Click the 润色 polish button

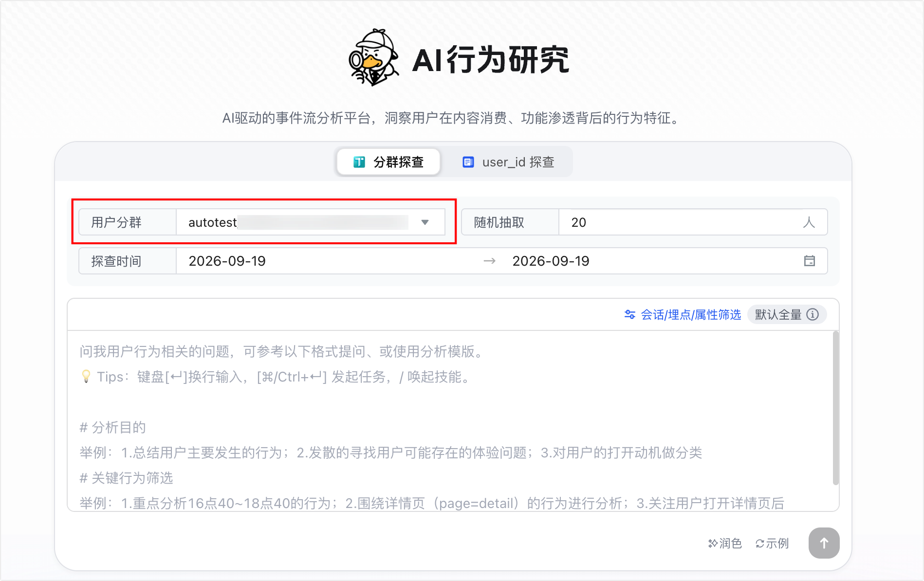point(725,543)
